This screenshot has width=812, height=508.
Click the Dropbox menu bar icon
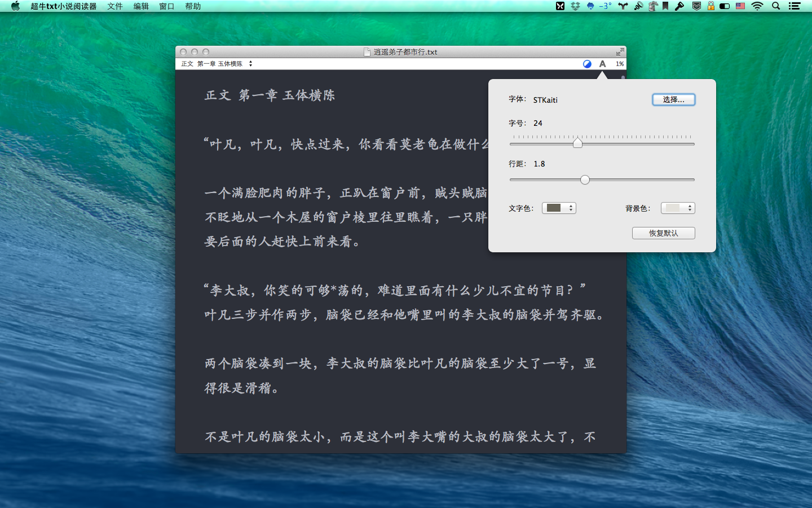575,6
